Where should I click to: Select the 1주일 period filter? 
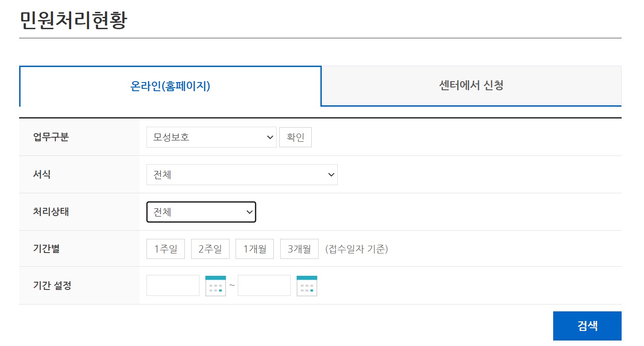coord(165,248)
